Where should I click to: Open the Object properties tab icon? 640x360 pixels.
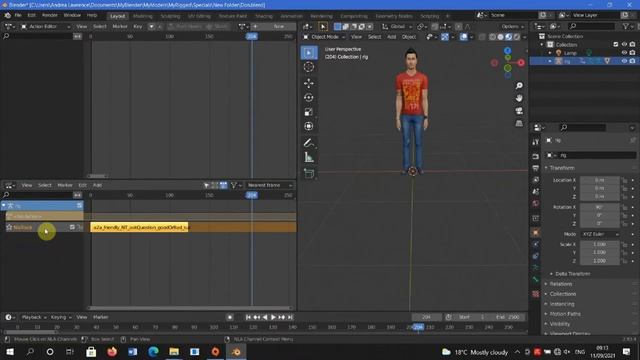pos(536,233)
